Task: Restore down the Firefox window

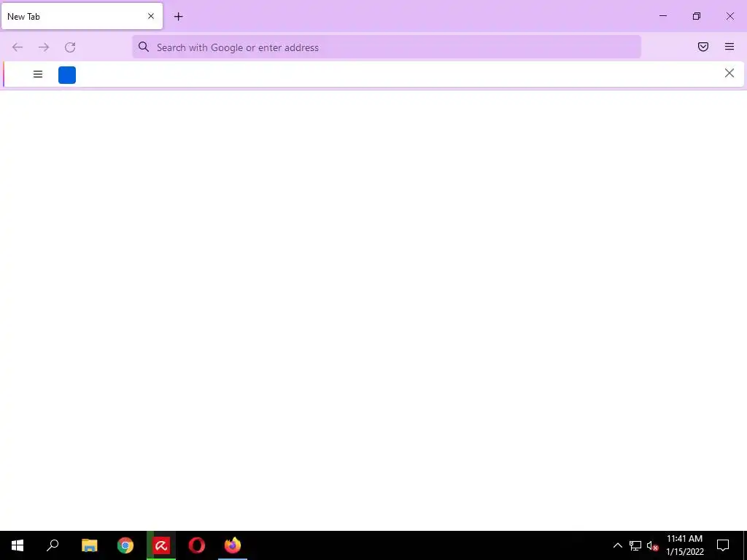Action: point(697,16)
